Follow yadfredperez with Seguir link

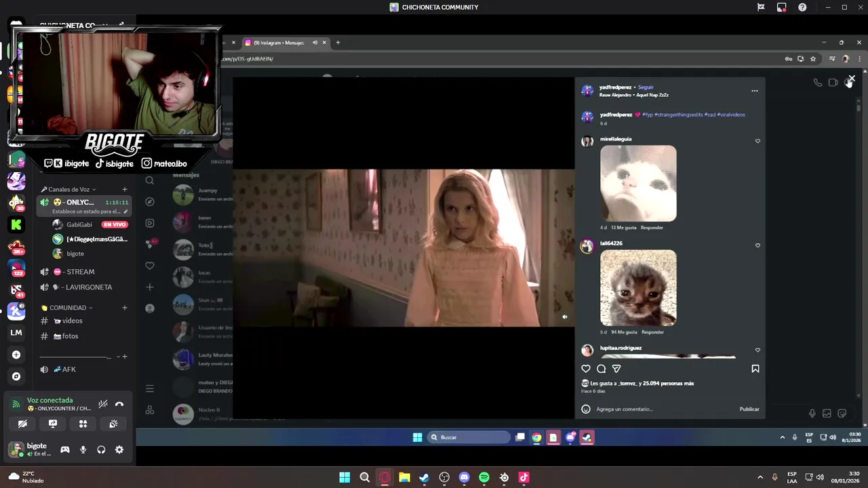pos(646,87)
